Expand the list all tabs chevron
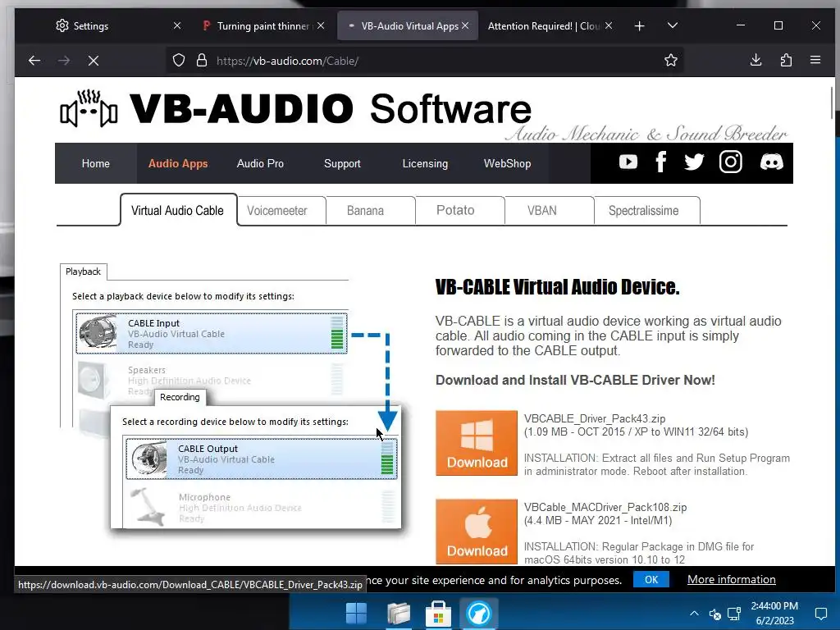Viewport: 840px width, 630px height. coord(673,25)
